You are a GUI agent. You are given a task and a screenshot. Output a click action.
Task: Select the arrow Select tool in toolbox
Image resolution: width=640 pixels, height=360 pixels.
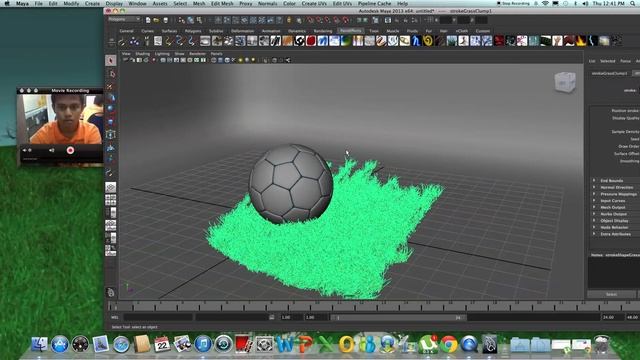[111, 61]
